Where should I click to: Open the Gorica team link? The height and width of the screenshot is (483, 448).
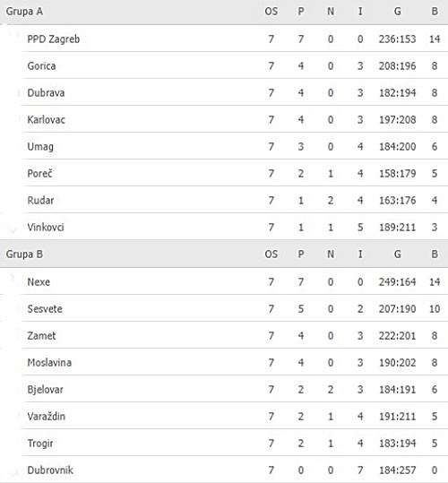tap(41, 66)
